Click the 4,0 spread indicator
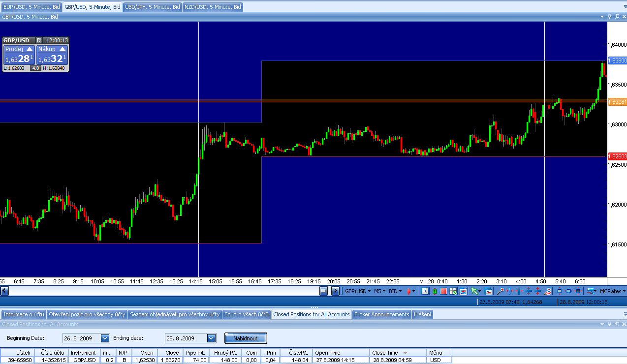 coord(35,68)
